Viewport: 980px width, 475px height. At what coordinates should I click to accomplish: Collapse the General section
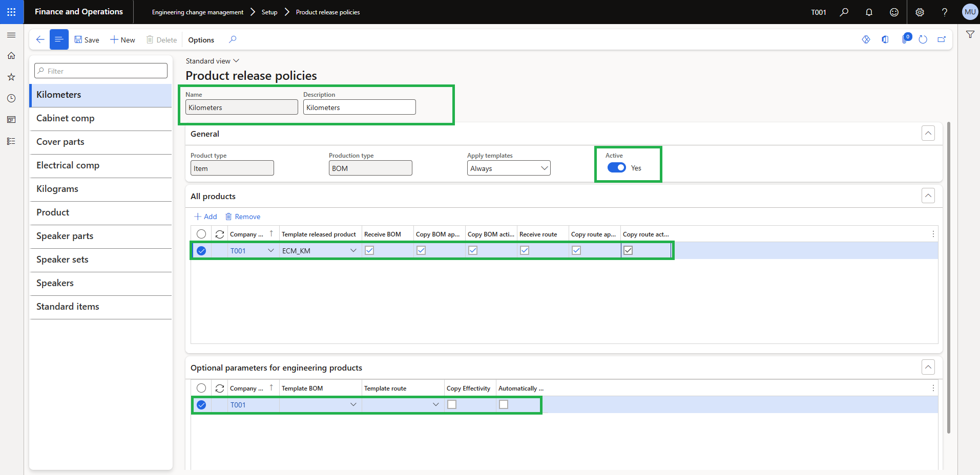[928, 133]
